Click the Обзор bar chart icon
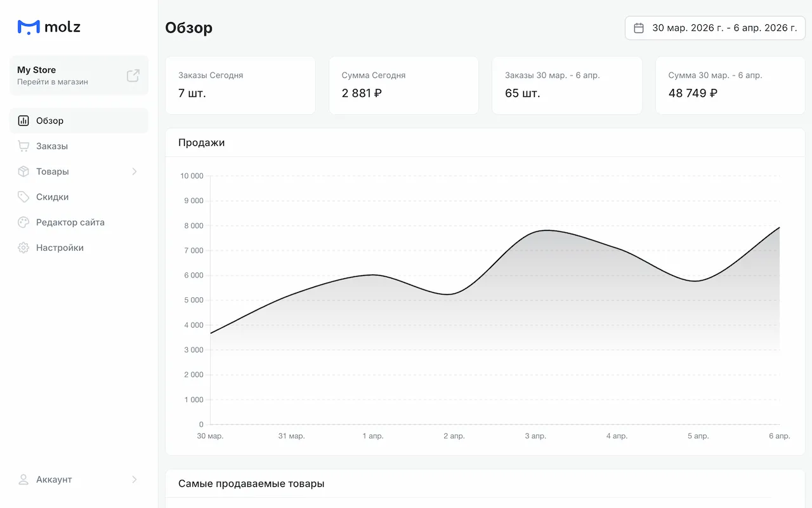This screenshot has height=508, width=812. [x=23, y=121]
